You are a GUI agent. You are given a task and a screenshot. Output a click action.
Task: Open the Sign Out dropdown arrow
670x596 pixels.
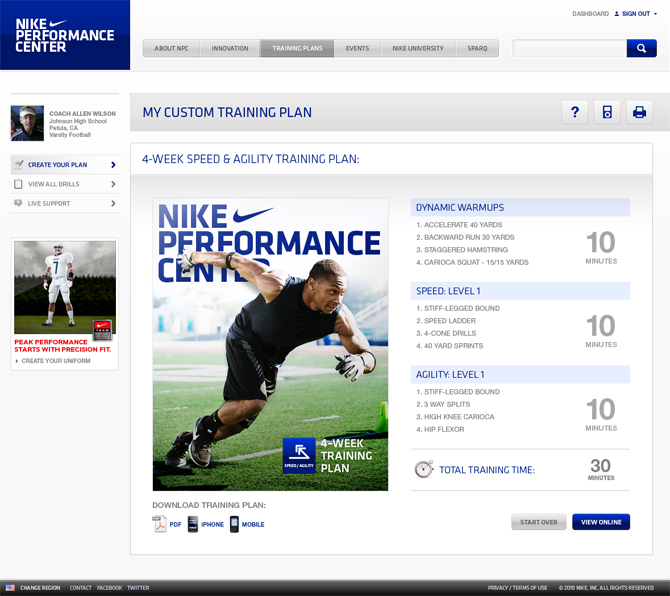(655, 14)
